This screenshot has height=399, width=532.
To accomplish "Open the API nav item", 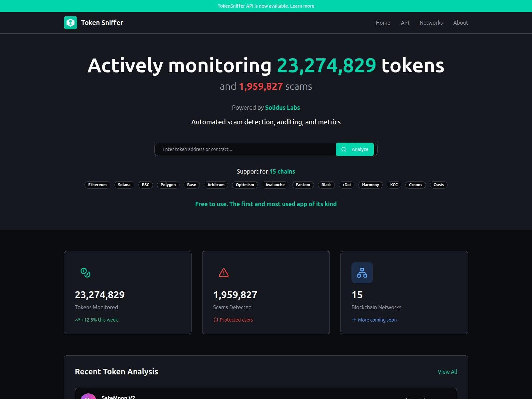I will (405, 23).
